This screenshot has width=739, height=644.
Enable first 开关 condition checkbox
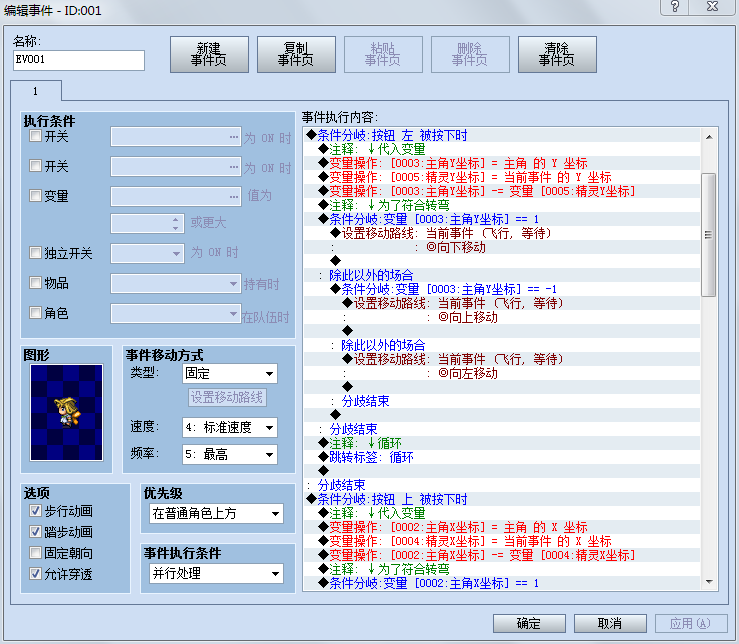pos(35,136)
